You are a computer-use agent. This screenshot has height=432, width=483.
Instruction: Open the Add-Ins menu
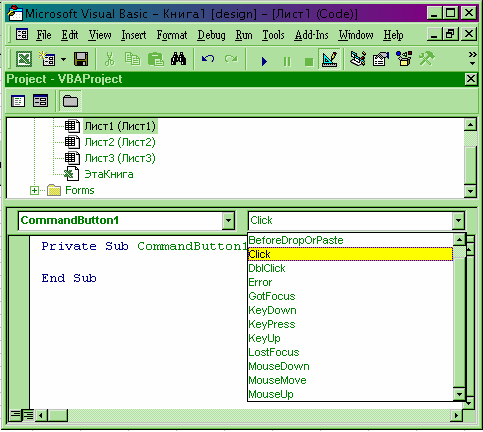coord(311,35)
